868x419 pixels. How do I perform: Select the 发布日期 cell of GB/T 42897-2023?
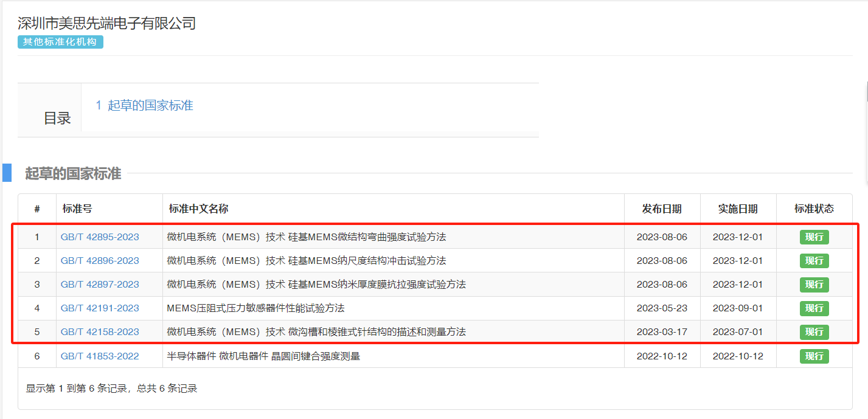point(662,285)
